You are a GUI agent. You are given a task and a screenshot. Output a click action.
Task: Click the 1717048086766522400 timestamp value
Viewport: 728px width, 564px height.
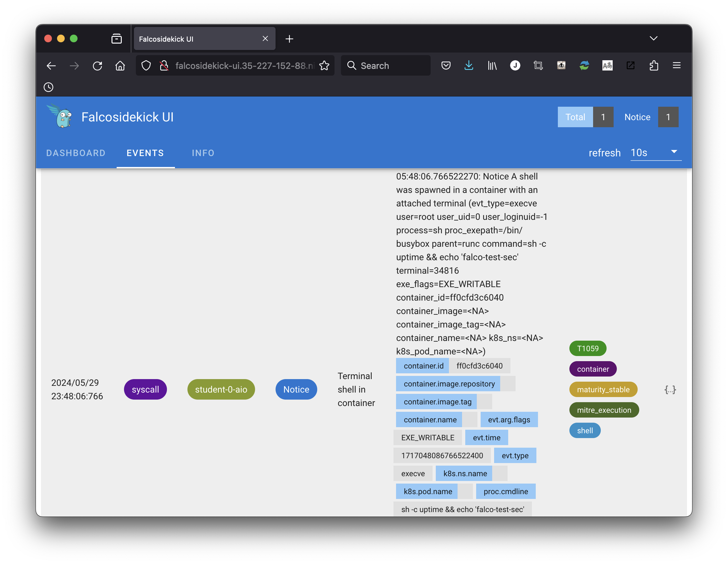click(442, 456)
